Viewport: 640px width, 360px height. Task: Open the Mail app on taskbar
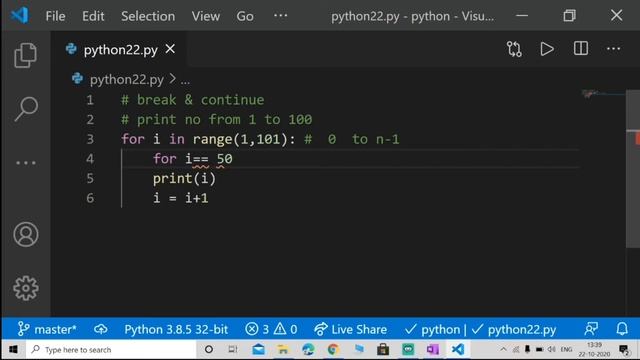(x=258, y=349)
